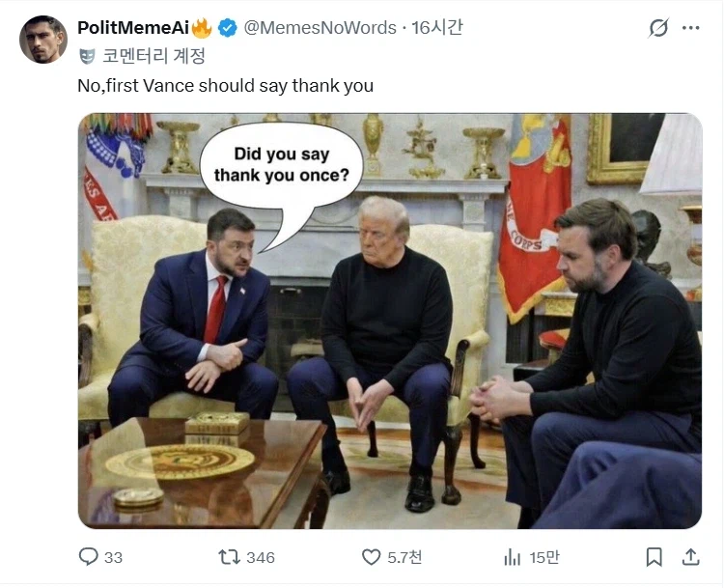Screen dimensions: 724x588
Task: Toggle the retweet arrows icon
Action: (x=230, y=557)
